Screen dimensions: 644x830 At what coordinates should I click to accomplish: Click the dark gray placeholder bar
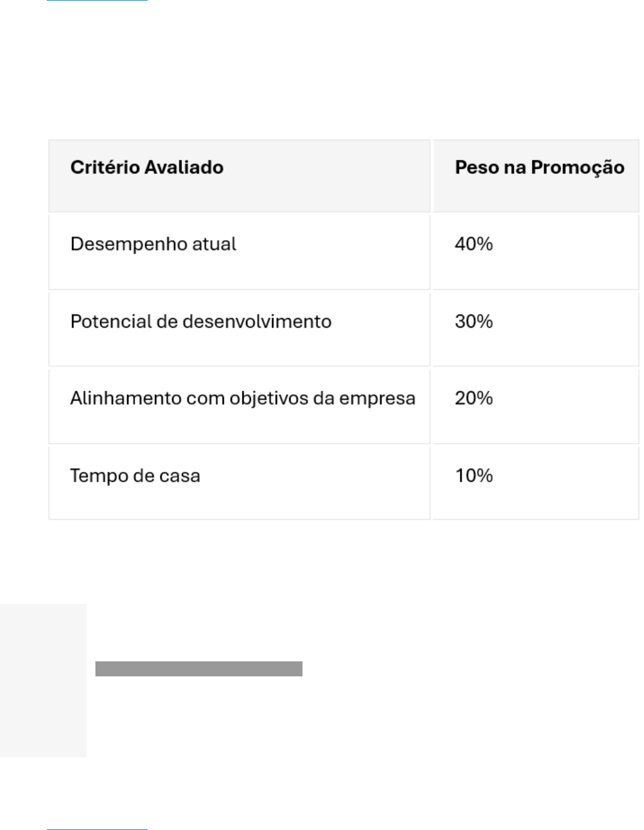199,669
